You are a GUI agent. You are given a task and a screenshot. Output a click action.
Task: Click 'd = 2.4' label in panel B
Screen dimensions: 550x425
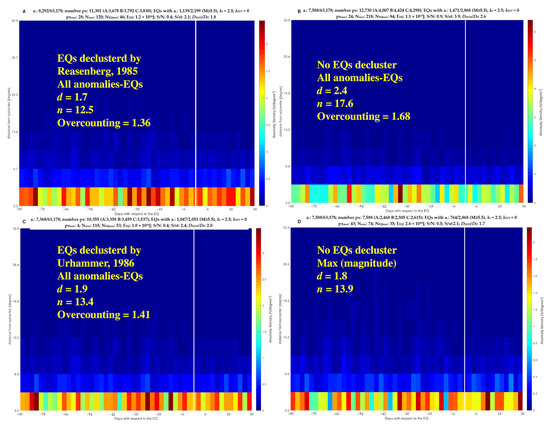coord(332,91)
